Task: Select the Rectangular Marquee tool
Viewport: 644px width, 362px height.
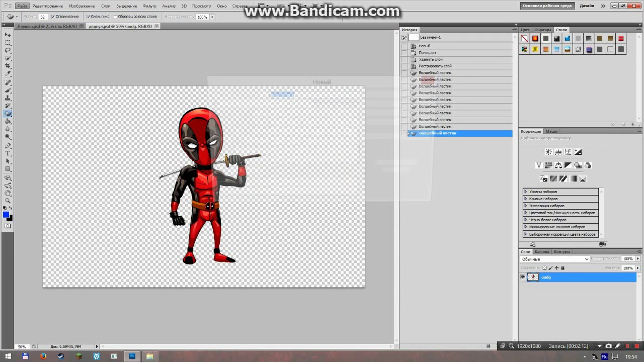Action: [x=8, y=43]
